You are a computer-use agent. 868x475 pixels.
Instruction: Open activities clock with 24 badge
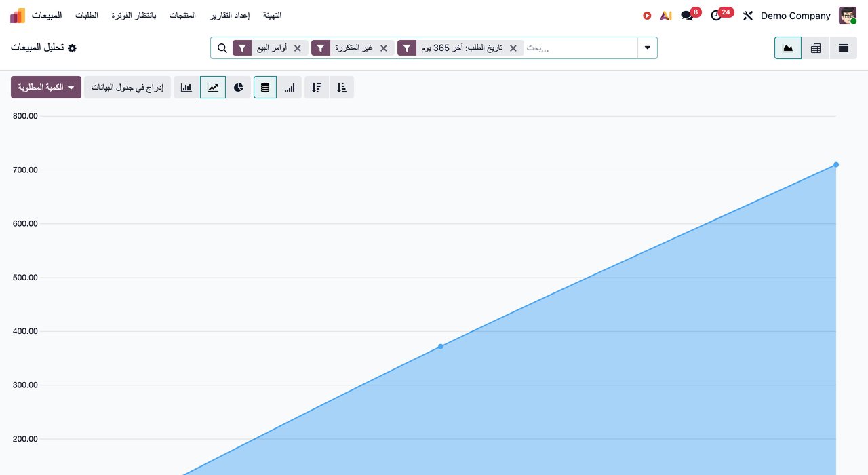coord(722,14)
